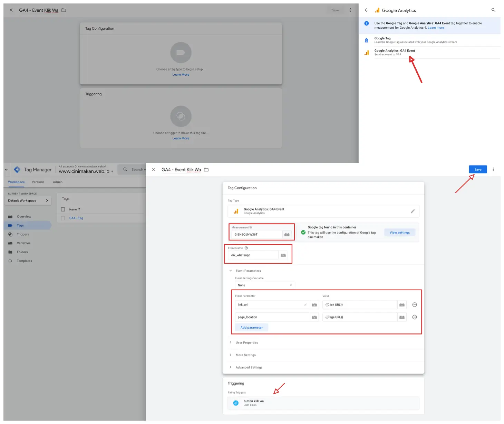Sort the Tags table by Name
This screenshot has width=504, height=424.
click(x=75, y=209)
